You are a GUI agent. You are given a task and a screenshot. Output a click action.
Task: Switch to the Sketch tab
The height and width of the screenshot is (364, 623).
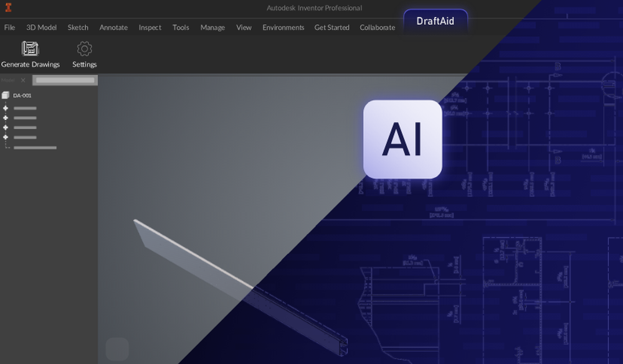pyautogui.click(x=78, y=27)
